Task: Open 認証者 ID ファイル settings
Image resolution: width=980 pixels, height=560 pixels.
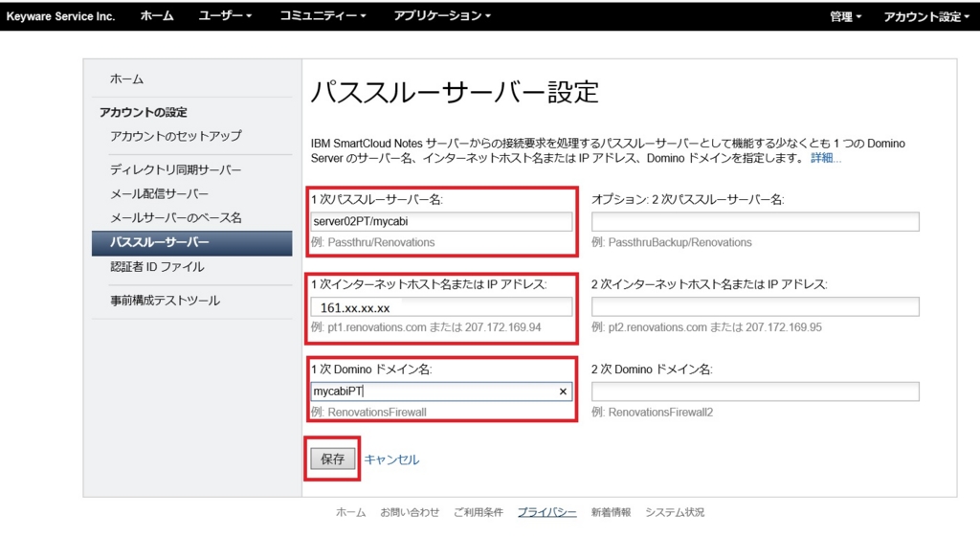Action: pos(157,267)
